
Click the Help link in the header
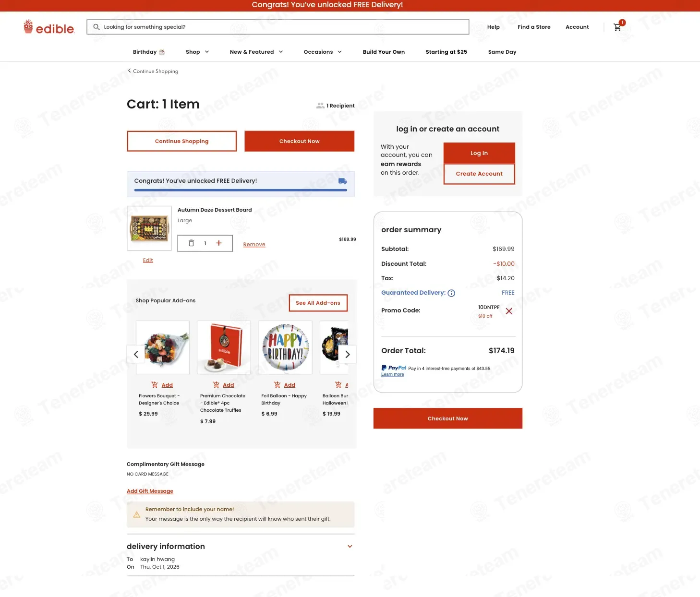point(494,27)
